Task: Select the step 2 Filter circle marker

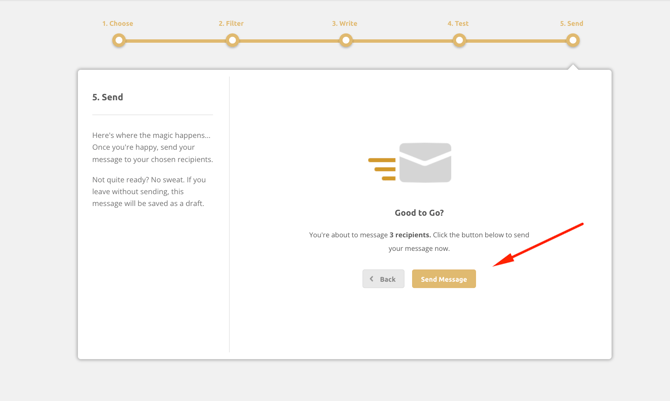Action: coord(232,41)
